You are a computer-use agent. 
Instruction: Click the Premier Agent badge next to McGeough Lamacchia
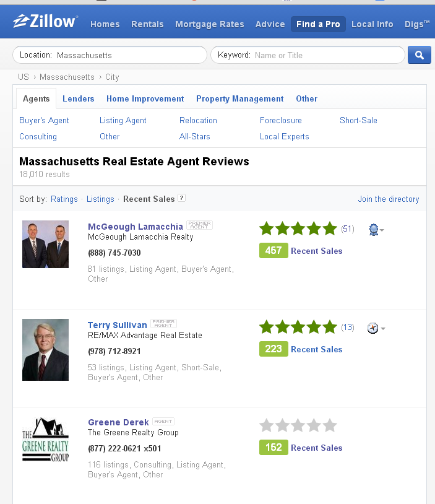(x=199, y=225)
